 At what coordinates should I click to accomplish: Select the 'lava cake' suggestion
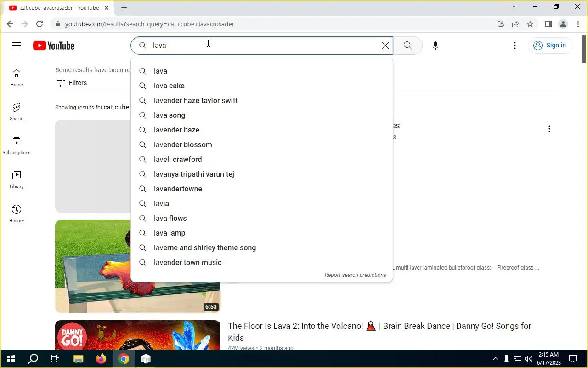point(262,86)
